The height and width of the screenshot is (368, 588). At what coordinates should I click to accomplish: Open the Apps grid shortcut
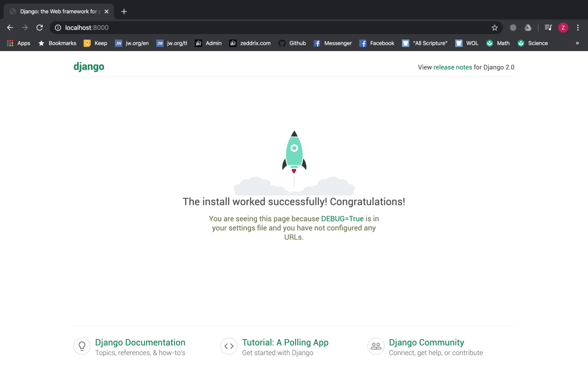(x=18, y=43)
